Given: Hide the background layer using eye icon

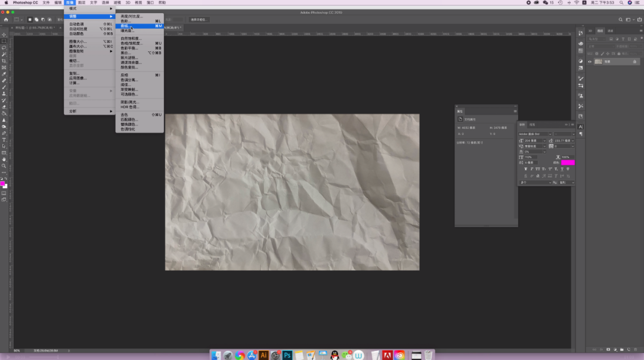Looking at the screenshot, I should coord(590,61).
